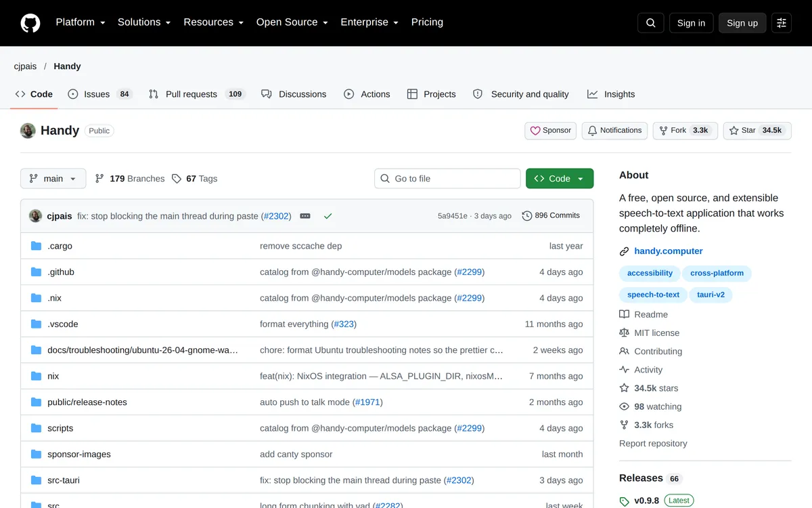Click the tag icon beside v0.9.8

(x=625, y=501)
